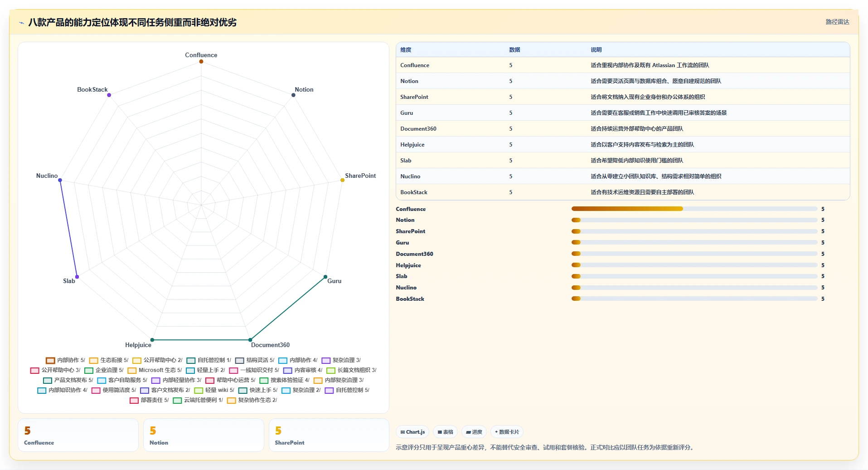Toggle legend entry 复杂治理 2/
This screenshot has height=470, width=868.
pos(301,390)
